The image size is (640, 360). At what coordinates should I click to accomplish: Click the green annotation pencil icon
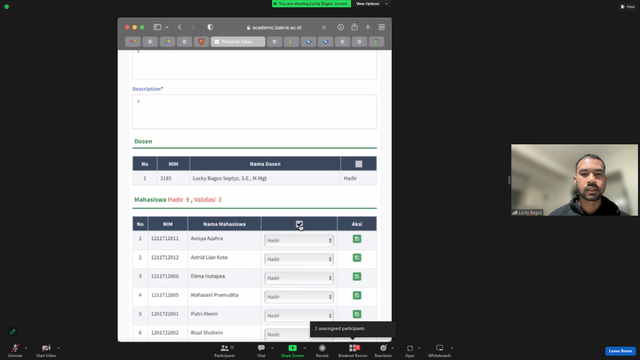pos(13,331)
